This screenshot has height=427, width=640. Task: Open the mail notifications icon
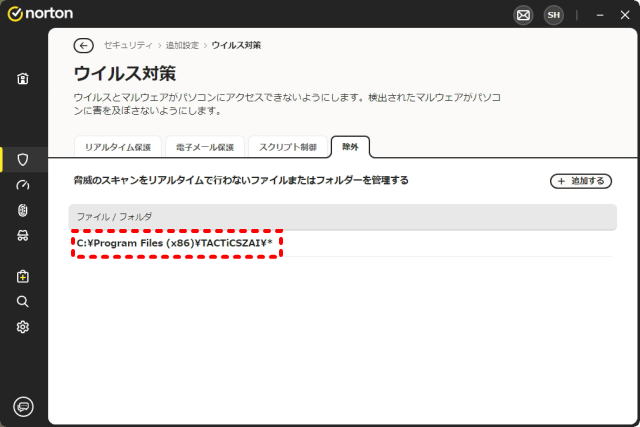523,15
